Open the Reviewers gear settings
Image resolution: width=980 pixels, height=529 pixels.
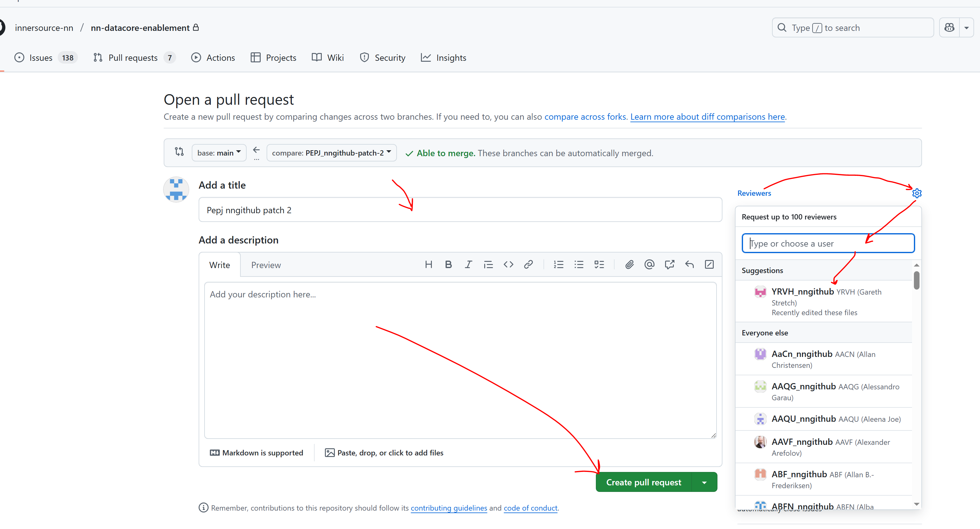(917, 193)
